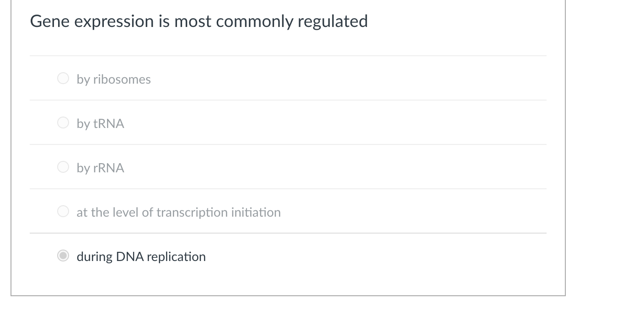Select the radio button for "by tRNA"
This screenshot has height=309, width=644.
click(x=63, y=123)
